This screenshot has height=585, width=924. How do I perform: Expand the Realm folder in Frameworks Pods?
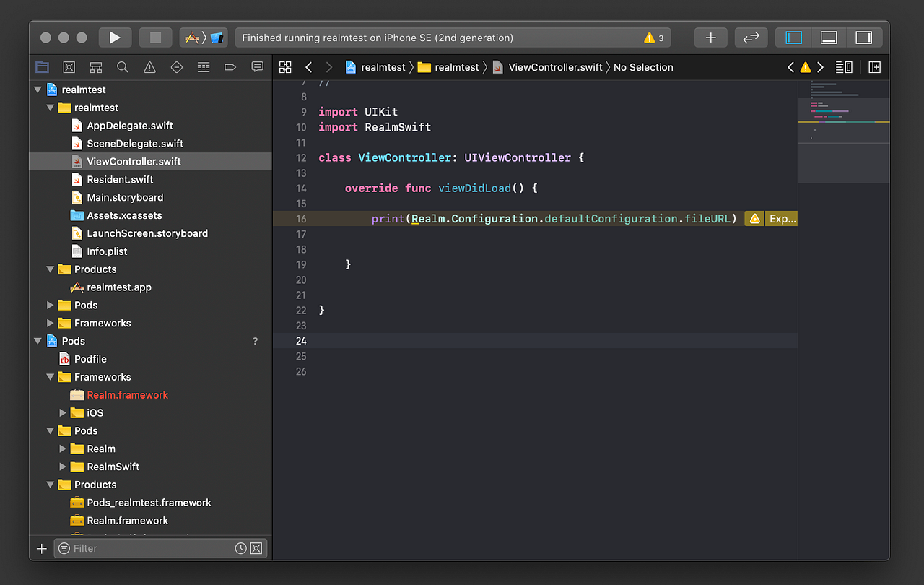pyautogui.click(x=64, y=448)
